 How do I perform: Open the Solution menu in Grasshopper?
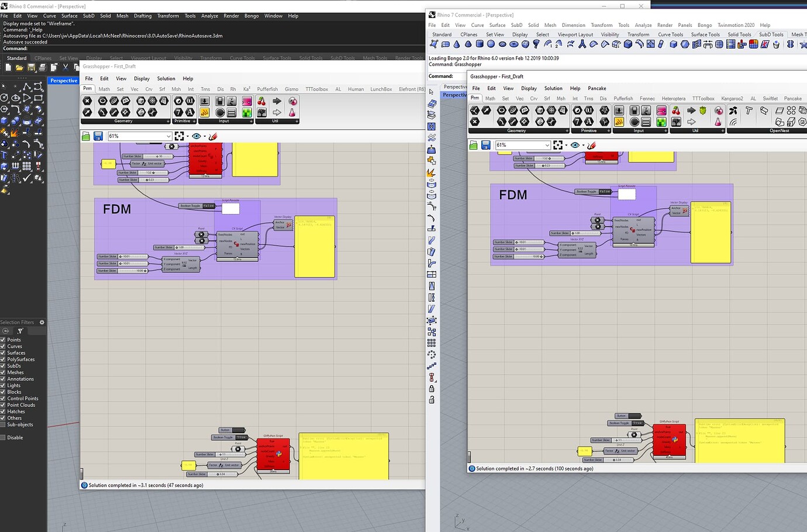[x=167, y=78]
